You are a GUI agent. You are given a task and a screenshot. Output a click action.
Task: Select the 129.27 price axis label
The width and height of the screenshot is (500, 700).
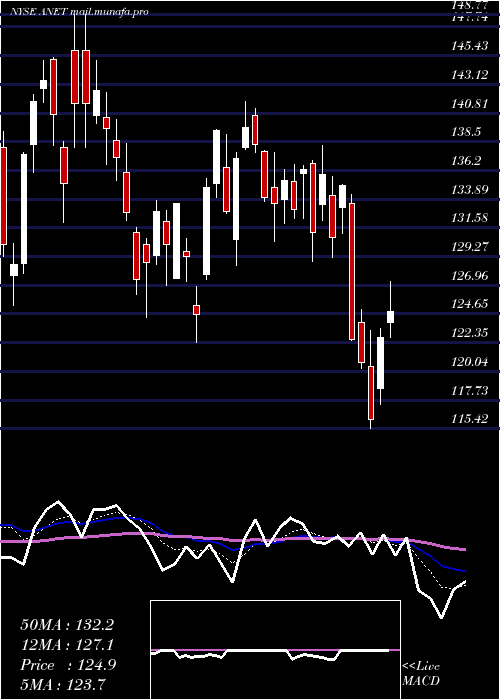[x=468, y=247]
